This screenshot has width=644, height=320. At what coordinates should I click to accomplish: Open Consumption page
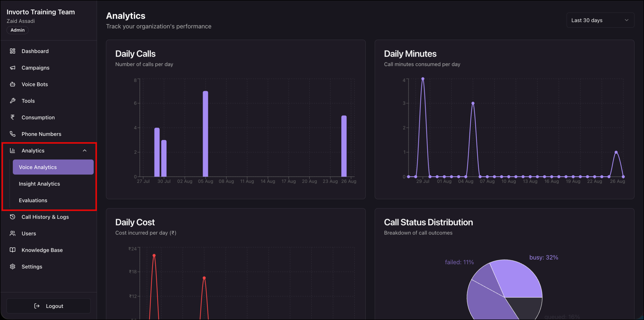point(49,117)
